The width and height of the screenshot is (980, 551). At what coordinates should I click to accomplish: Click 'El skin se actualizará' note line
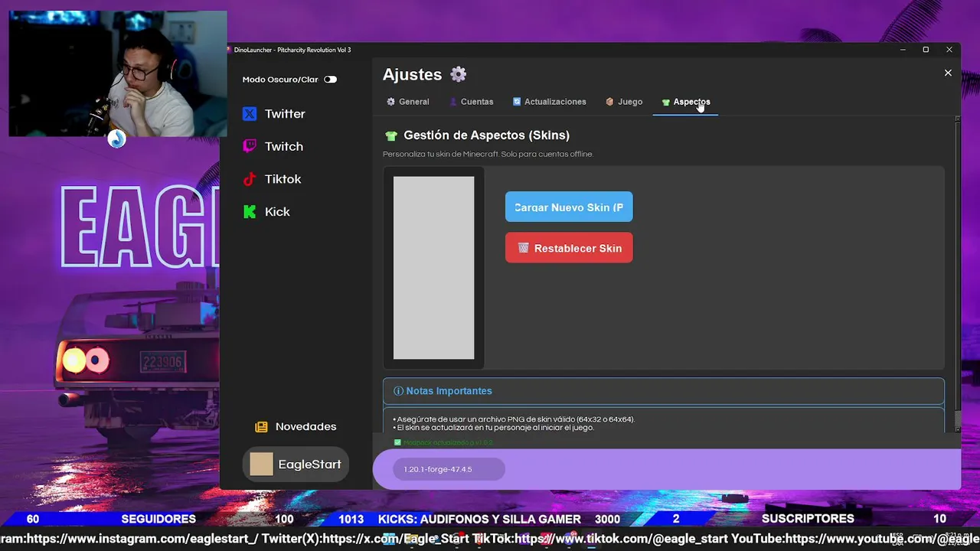click(493, 428)
